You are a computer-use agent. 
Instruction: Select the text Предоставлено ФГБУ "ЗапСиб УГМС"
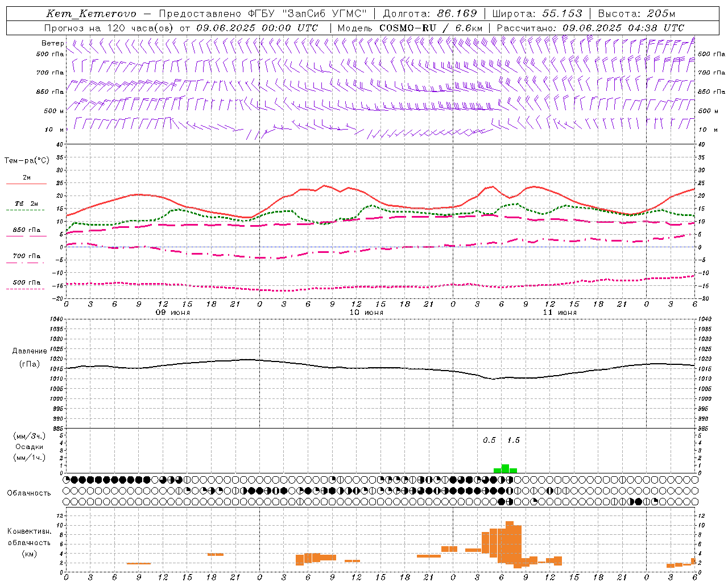tap(263, 14)
